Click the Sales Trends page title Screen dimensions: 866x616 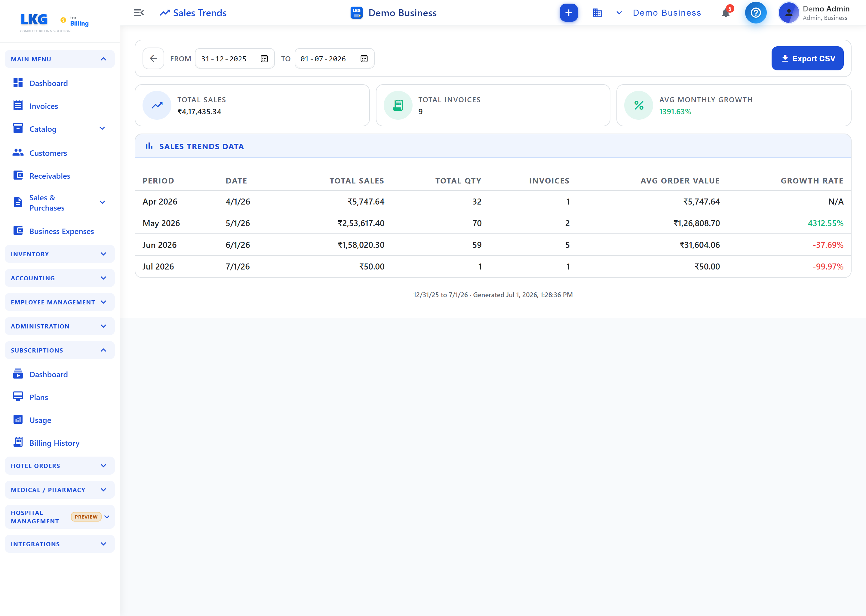(199, 13)
